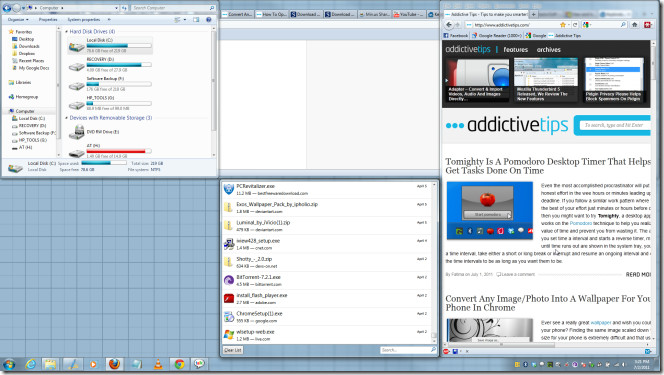Open VLC media player taskbar icon
Image resolution: width=664 pixels, height=375 pixels.
(158, 364)
